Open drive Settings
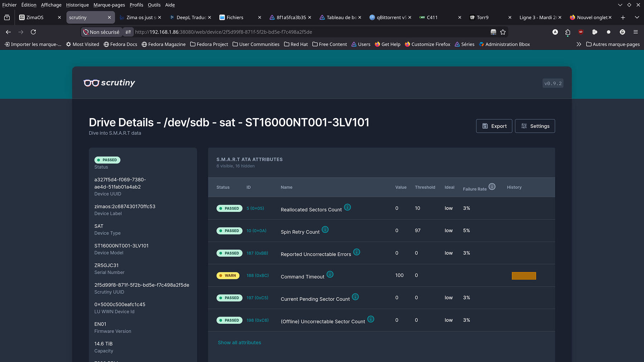 [x=535, y=126]
